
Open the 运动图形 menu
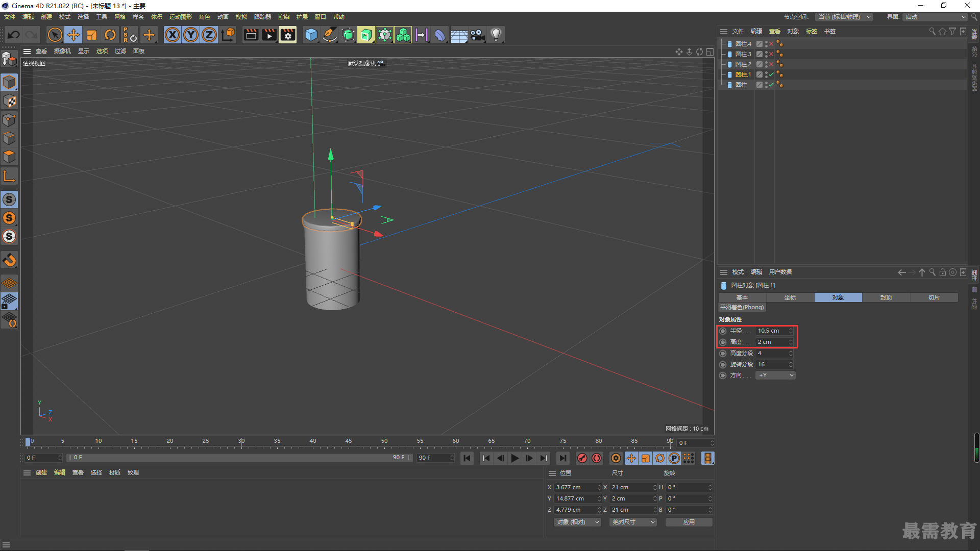pyautogui.click(x=181, y=17)
